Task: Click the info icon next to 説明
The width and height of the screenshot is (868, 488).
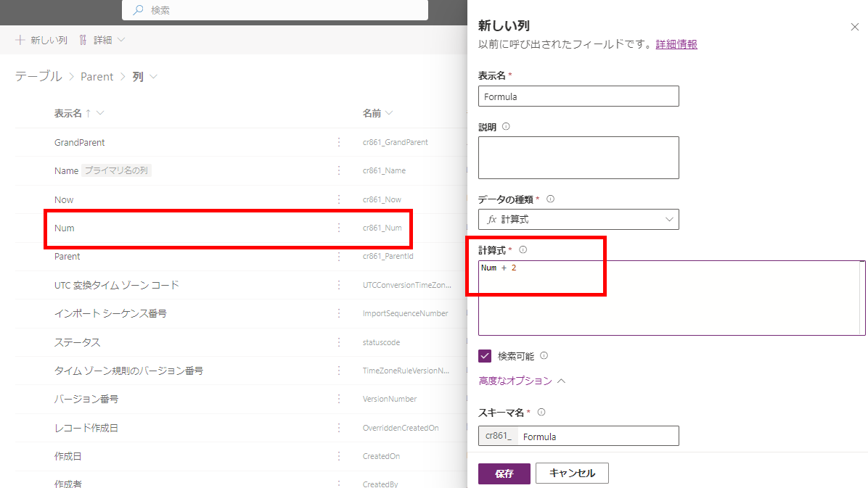Action: [x=506, y=126]
